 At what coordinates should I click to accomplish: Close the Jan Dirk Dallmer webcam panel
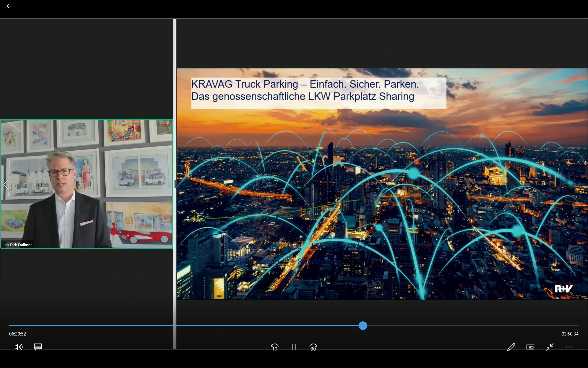coord(168,123)
